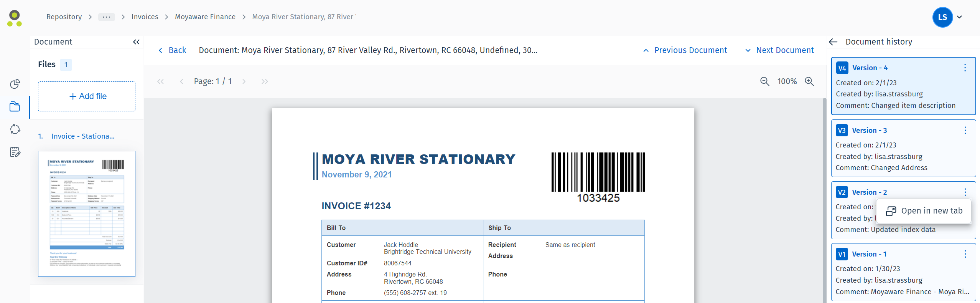Click the Add file button
The image size is (980, 303).
[x=87, y=96]
